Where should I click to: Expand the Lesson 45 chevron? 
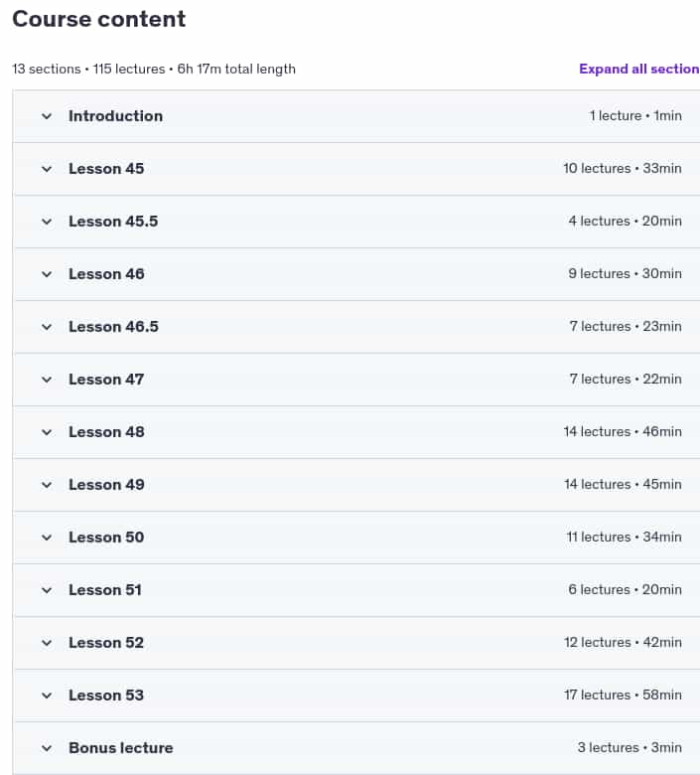point(47,169)
